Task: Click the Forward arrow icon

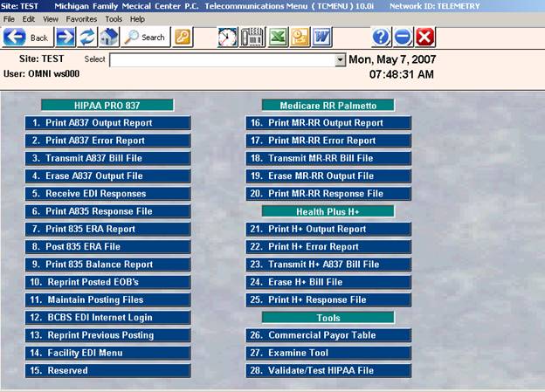Action: pos(66,38)
